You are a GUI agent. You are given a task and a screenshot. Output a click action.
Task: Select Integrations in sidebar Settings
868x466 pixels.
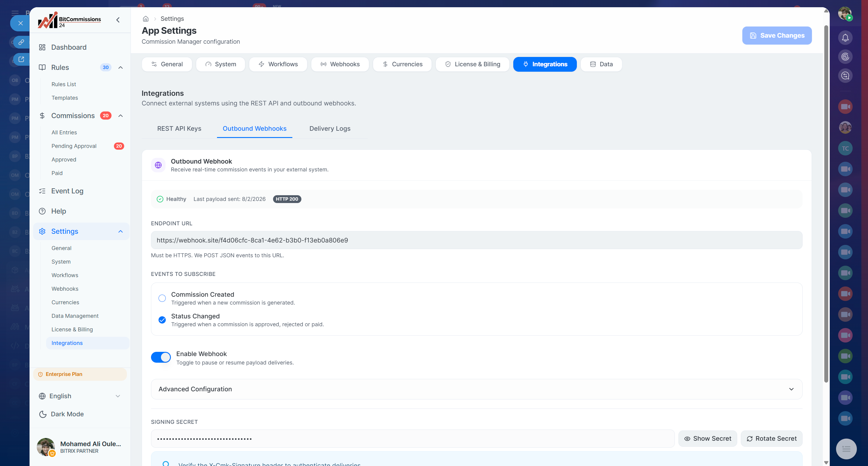(x=88, y=343)
